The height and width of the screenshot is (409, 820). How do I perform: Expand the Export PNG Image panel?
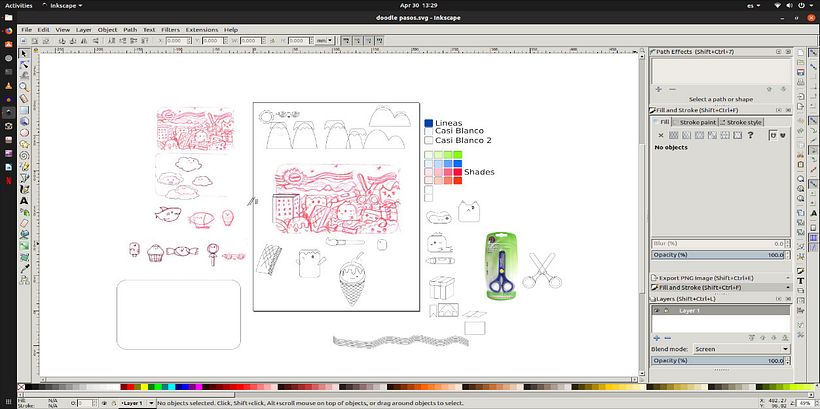click(x=720, y=278)
